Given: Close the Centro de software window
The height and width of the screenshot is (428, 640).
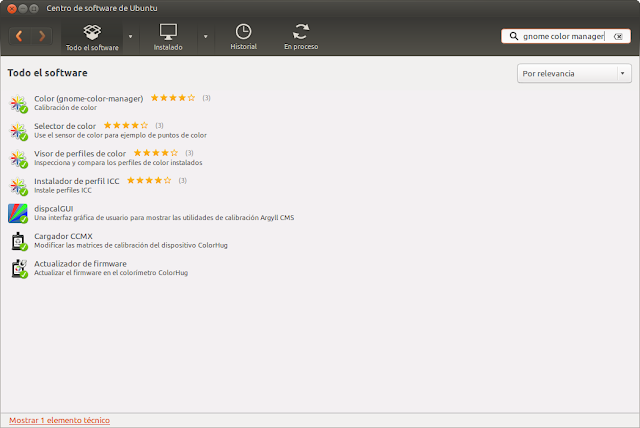Looking at the screenshot, I should [x=12, y=9].
